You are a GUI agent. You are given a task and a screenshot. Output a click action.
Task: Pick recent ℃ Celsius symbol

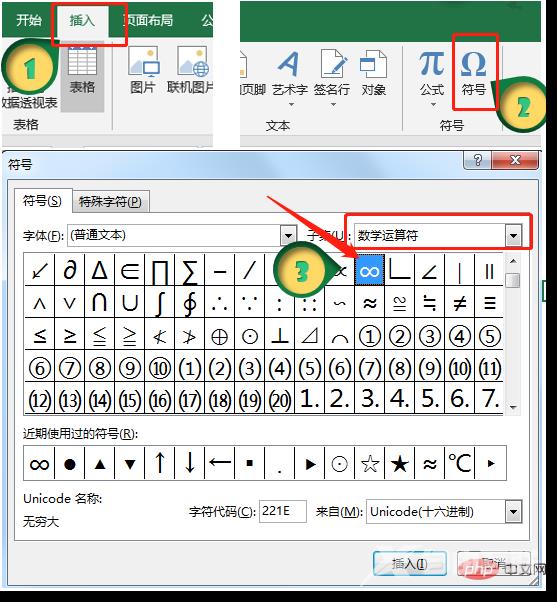coord(459,464)
